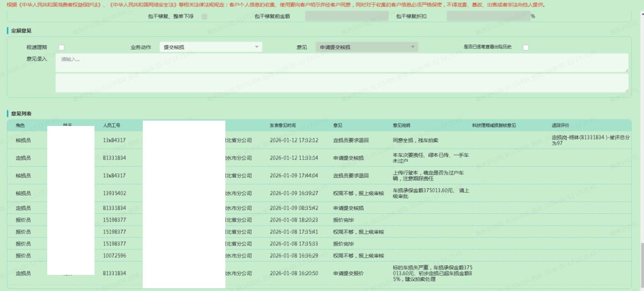Enable the 极速理赔 checkbox
The width and height of the screenshot is (644, 291).
click(x=62, y=47)
